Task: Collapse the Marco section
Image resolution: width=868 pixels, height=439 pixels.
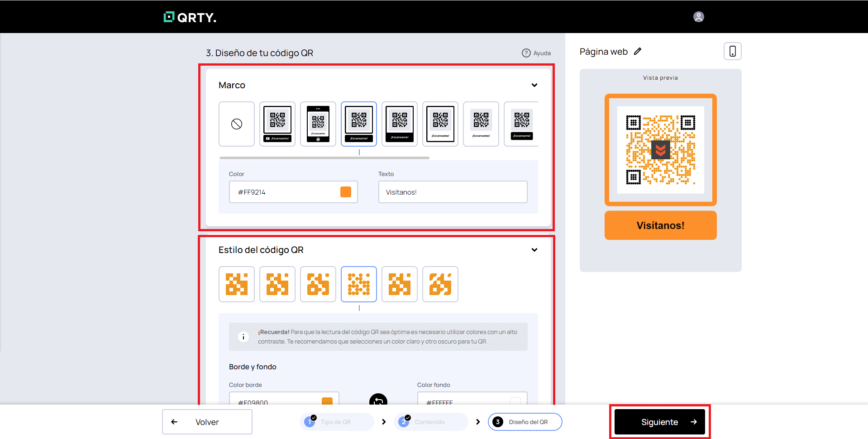Action: pyautogui.click(x=534, y=85)
